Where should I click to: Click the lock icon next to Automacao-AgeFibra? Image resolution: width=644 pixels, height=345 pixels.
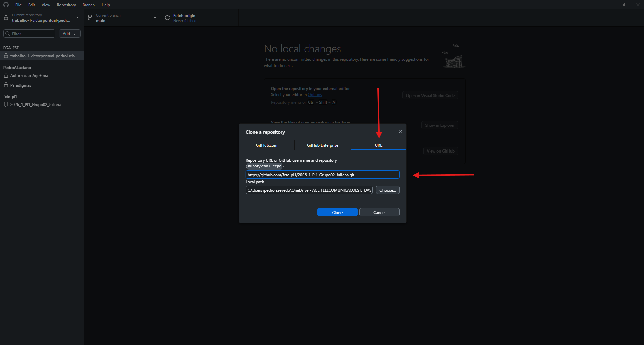(6, 75)
